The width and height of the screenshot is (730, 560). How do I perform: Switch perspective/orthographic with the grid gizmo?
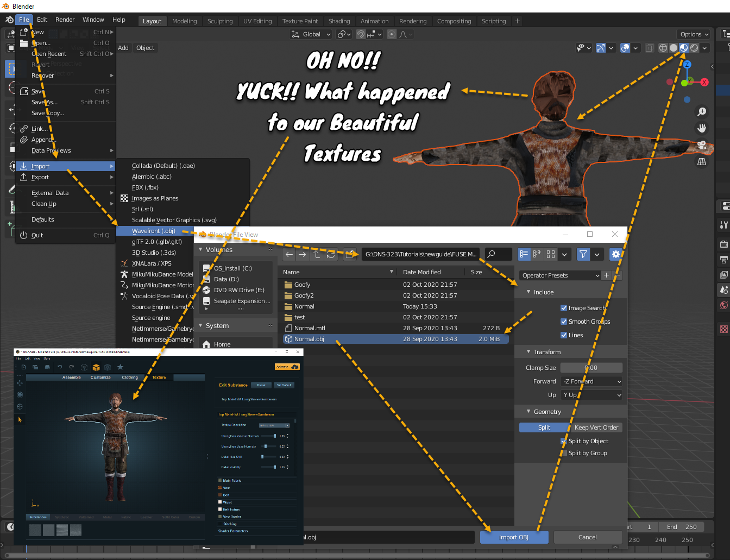tap(702, 162)
